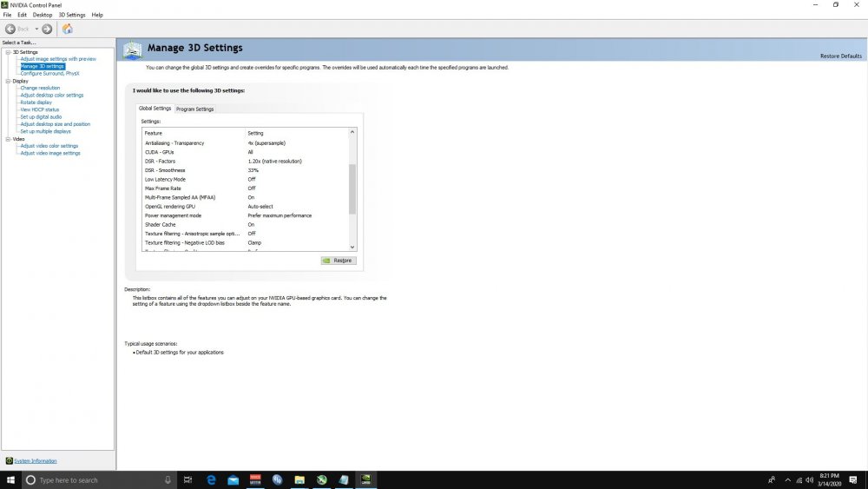Select Adjust video color settings

point(49,146)
